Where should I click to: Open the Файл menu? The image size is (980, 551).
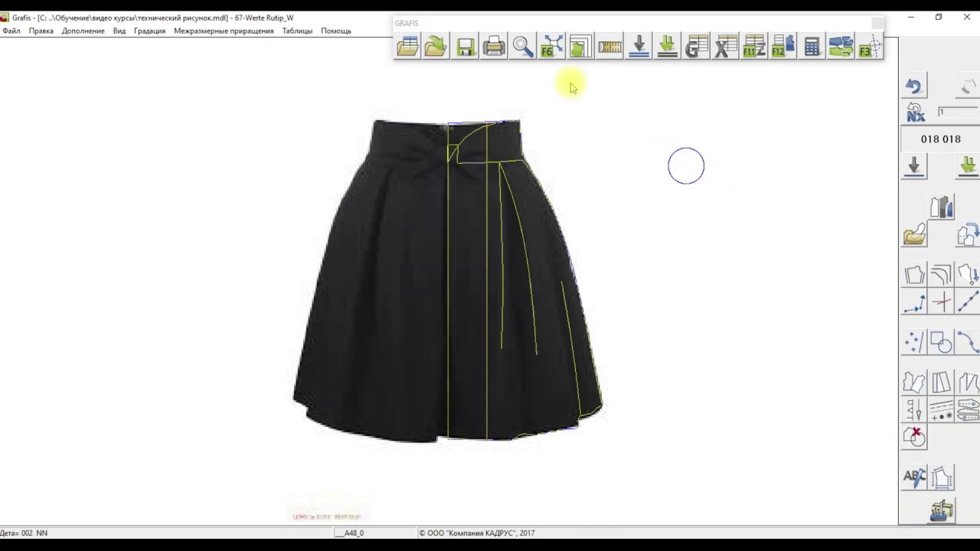click(11, 31)
